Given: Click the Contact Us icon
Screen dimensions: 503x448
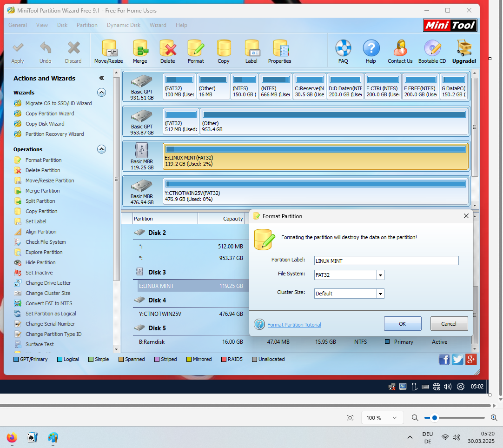Looking at the screenshot, I should pyautogui.click(x=400, y=48).
